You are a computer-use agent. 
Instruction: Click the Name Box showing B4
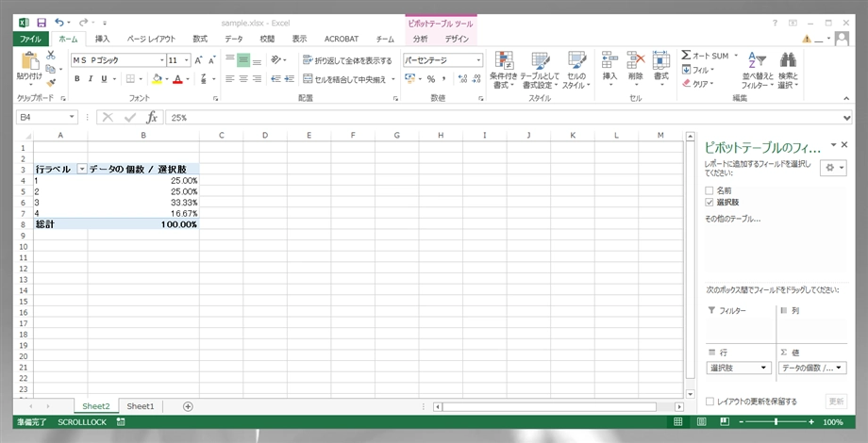pyautogui.click(x=42, y=117)
